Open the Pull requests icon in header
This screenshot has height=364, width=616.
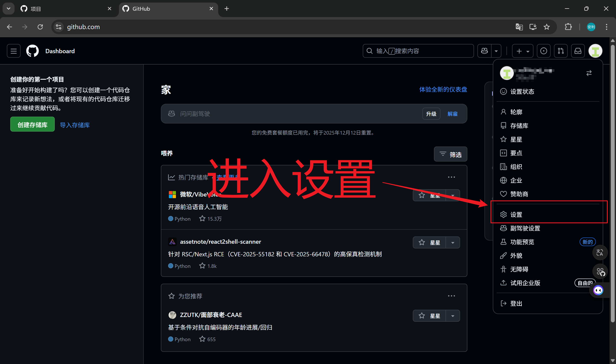pyautogui.click(x=561, y=51)
